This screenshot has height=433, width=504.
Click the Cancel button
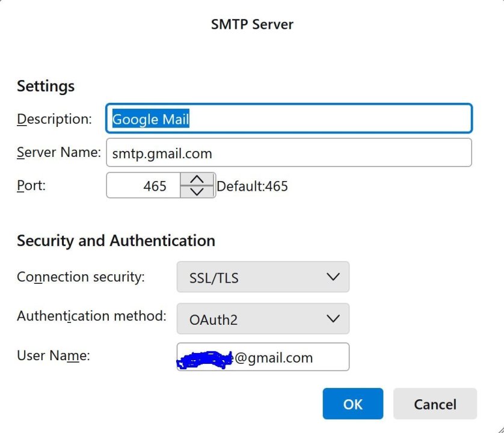pyautogui.click(x=435, y=404)
